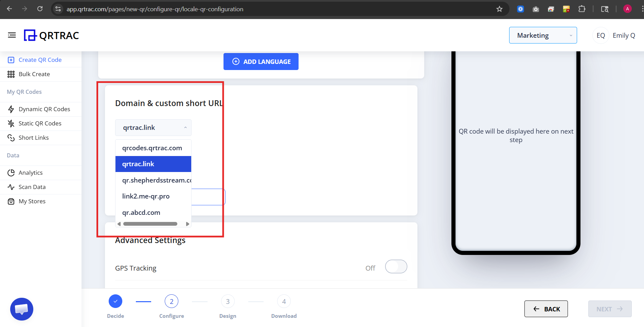Click the QRTRAC logo
The image size is (644, 327).
pyautogui.click(x=51, y=35)
